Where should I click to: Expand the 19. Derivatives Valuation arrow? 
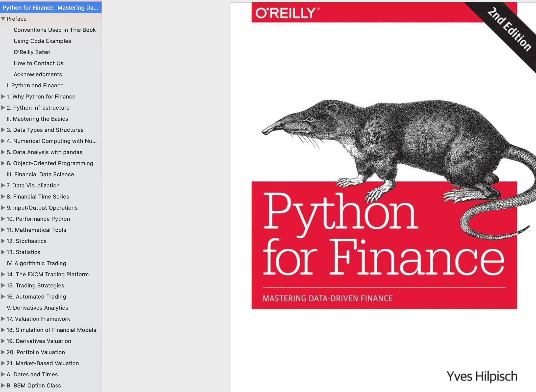[x=3, y=341]
